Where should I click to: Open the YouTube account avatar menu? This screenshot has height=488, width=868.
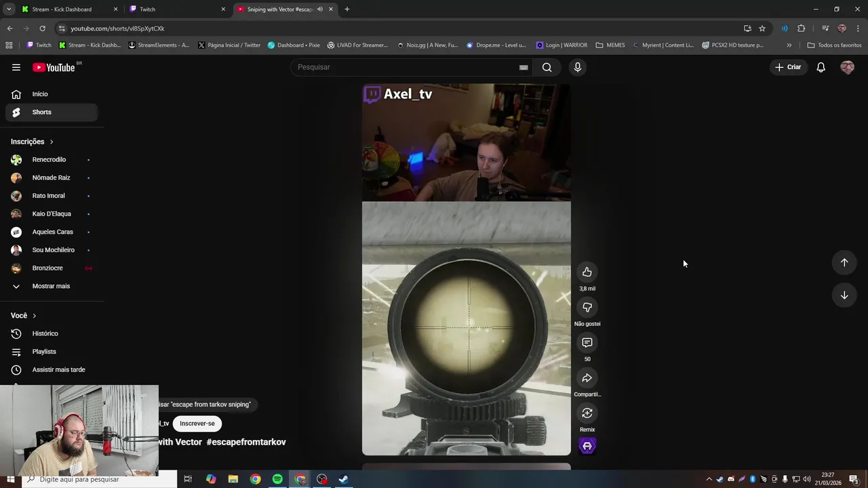click(x=847, y=67)
